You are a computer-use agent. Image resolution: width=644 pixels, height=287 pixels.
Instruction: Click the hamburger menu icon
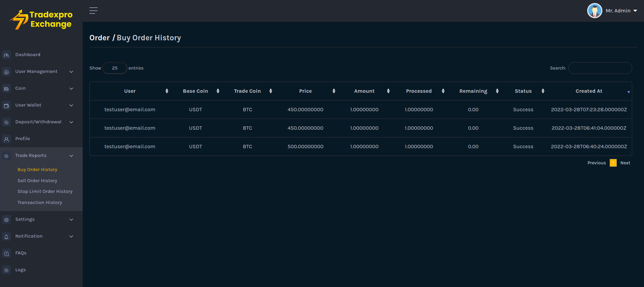pos(93,11)
